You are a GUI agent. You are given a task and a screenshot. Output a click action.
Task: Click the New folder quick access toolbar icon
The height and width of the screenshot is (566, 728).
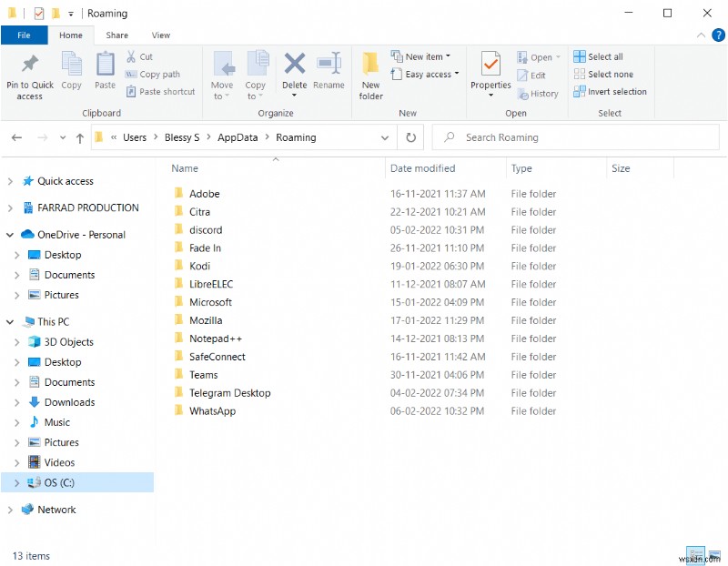point(56,14)
